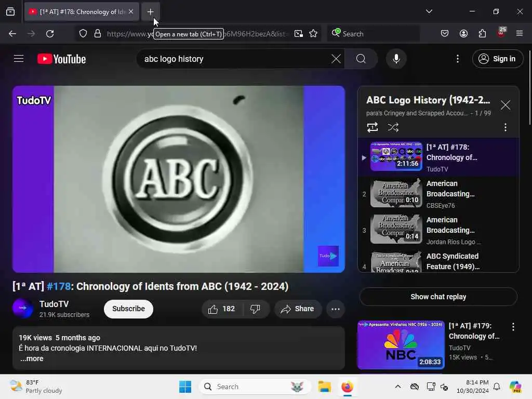Open picture-in-picture icon in address bar

299,34
